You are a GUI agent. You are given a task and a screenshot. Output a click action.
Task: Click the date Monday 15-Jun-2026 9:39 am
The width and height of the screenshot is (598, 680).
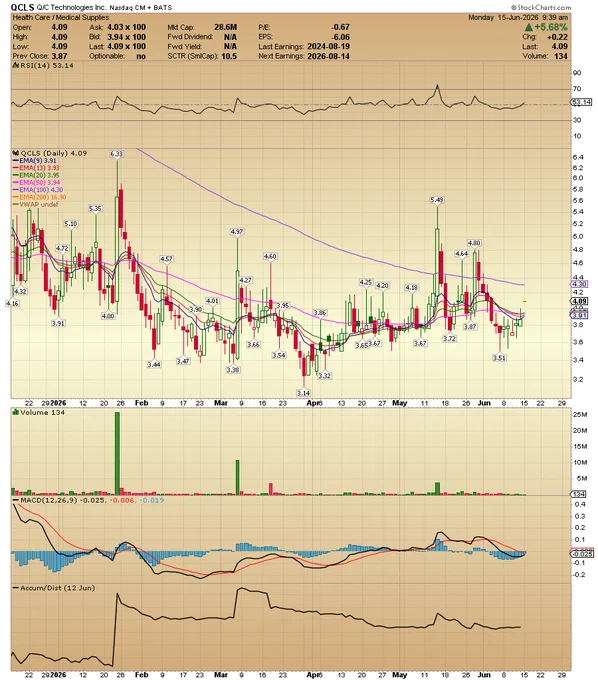(x=518, y=17)
